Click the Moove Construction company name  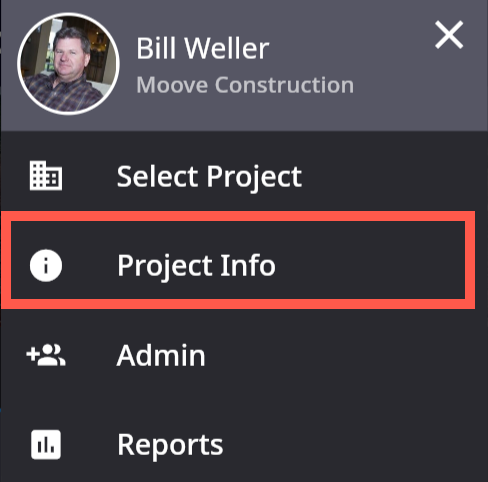point(245,85)
